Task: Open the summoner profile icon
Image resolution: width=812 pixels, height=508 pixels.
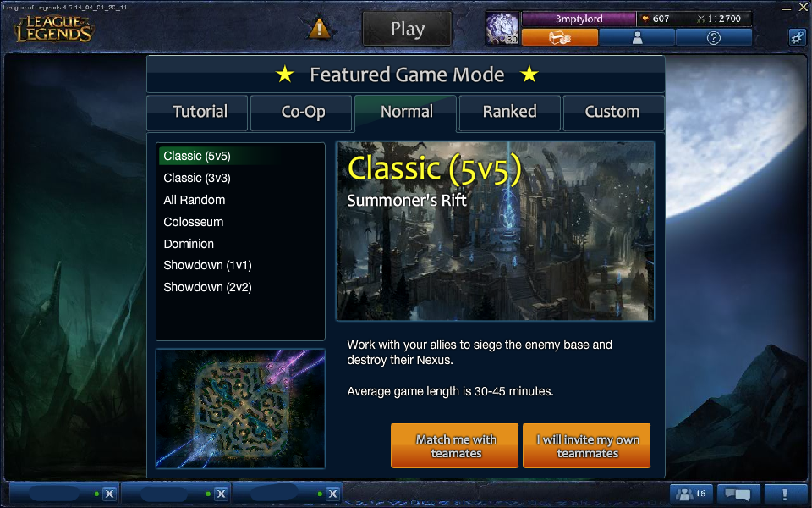Action: [x=637, y=38]
